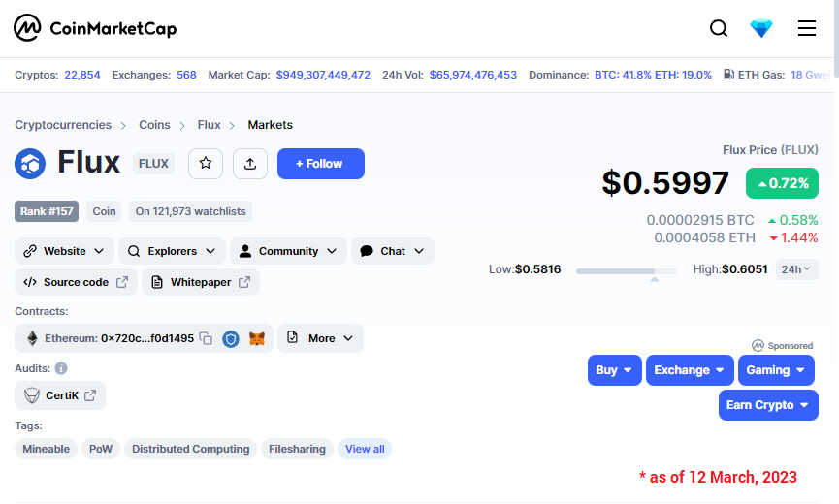Open the CertiK audit link
The width and height of the screenshot is (839, 504).
tap(60, 395)
